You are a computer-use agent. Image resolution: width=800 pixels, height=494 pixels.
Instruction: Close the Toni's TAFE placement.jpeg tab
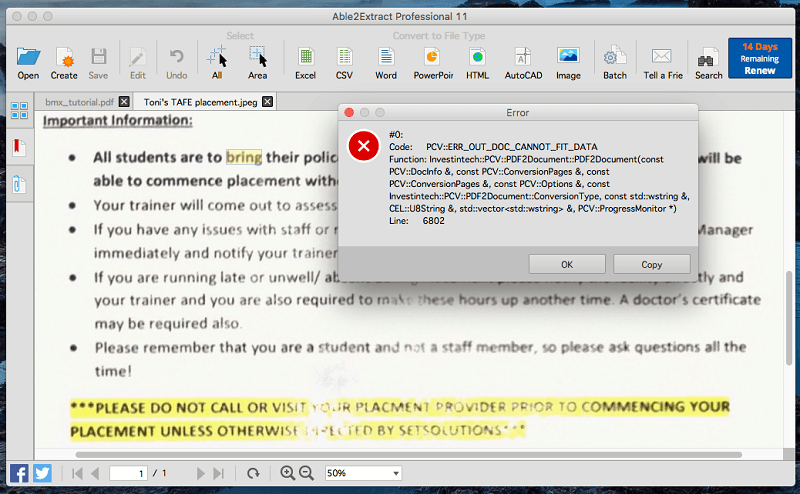[x=267, y=102]
